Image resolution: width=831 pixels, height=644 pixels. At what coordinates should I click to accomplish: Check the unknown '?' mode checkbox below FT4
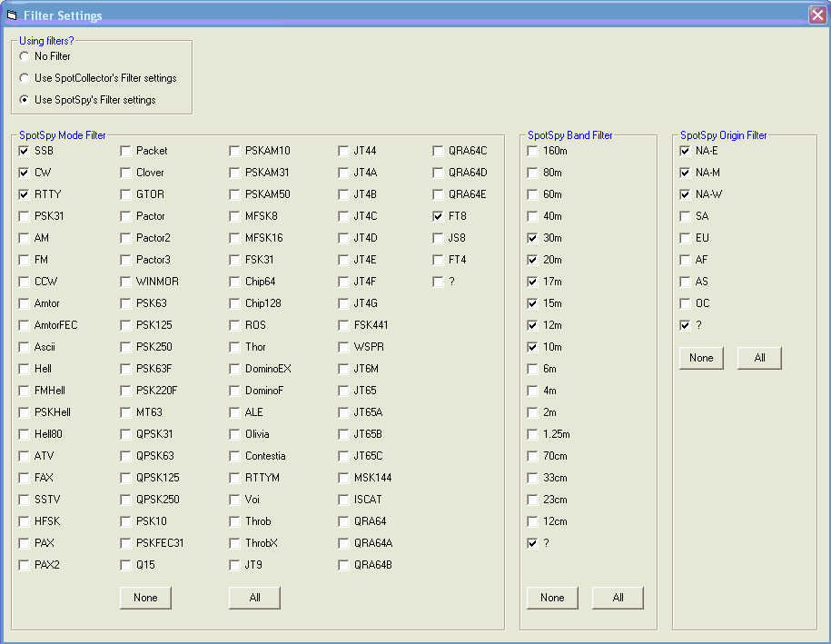click(438, 282)
